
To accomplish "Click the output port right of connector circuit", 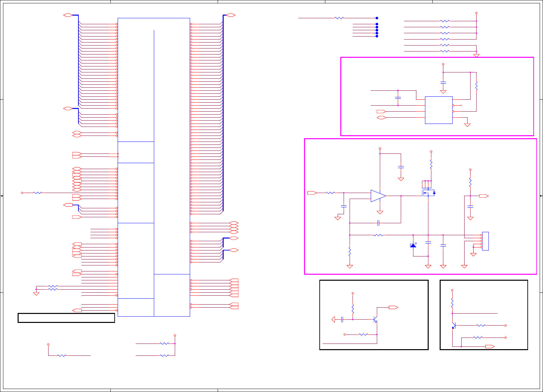I will (484, 196).
